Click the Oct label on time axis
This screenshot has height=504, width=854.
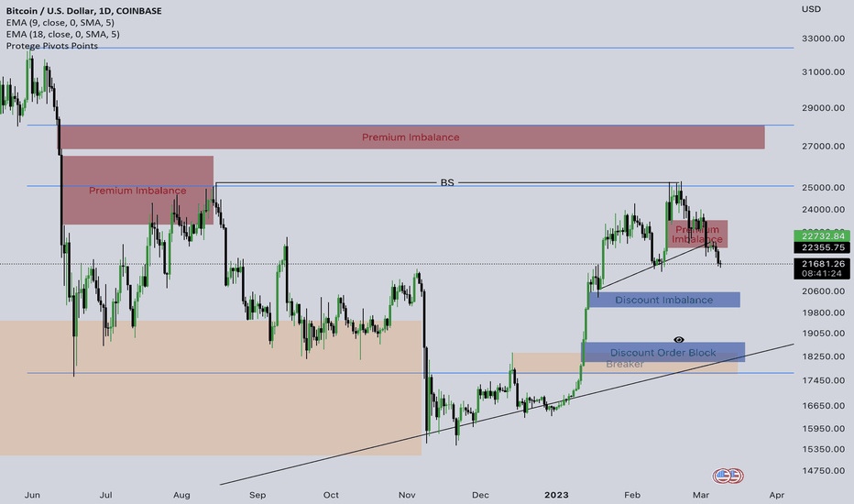click(331, 495)
